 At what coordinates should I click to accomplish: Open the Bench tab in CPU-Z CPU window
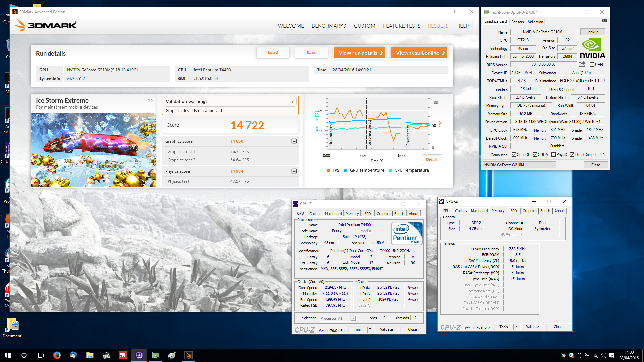[x=399, y=214]
